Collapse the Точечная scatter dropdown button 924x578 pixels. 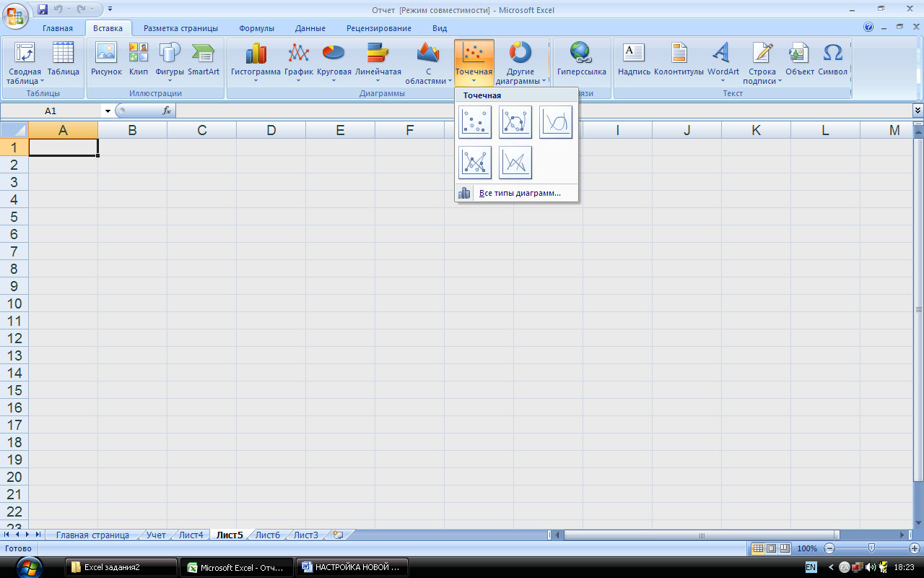tap(474, 64)
